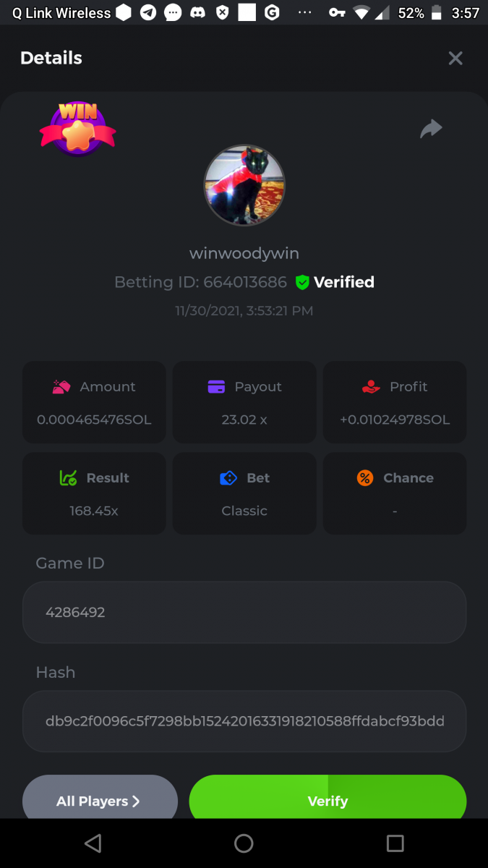The height and width of the screenshot is (868, 488).
Task: Tap the green Verified shield icon
Action: [302, 282]
